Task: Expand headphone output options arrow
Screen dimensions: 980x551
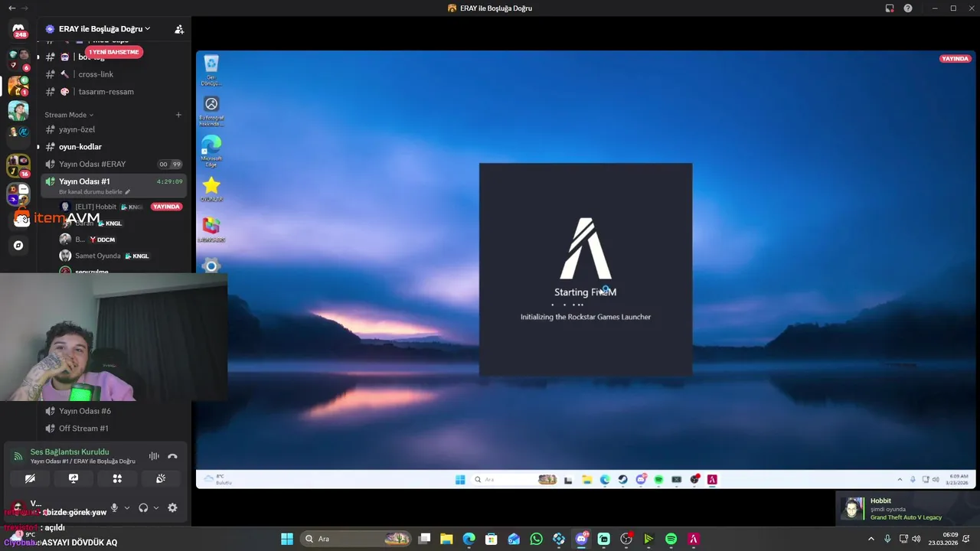Action: tap(156, 507)
